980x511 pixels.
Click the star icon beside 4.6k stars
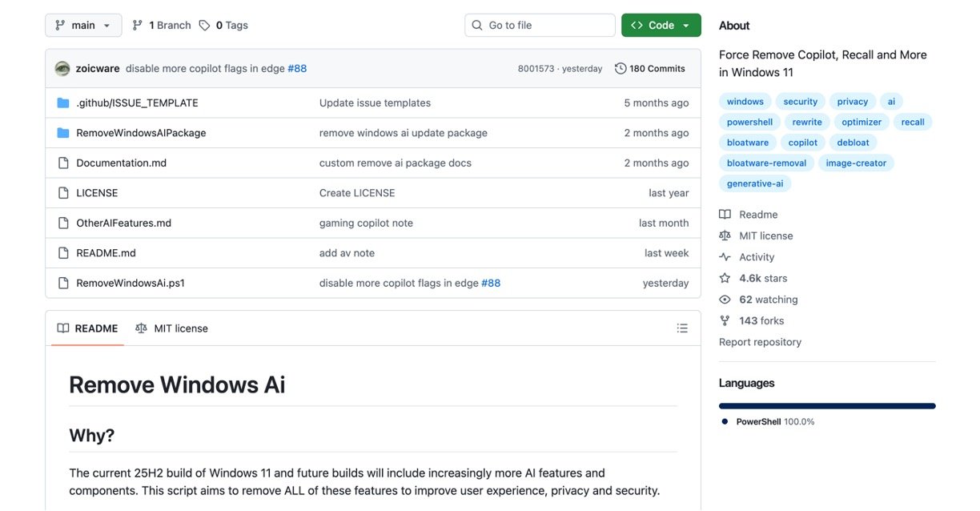725,278
